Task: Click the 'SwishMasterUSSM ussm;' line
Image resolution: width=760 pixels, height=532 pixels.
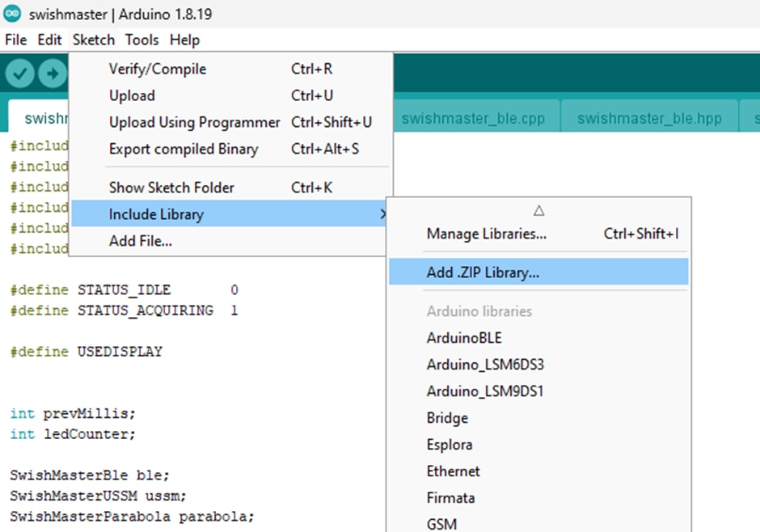Action: (98, 496)
